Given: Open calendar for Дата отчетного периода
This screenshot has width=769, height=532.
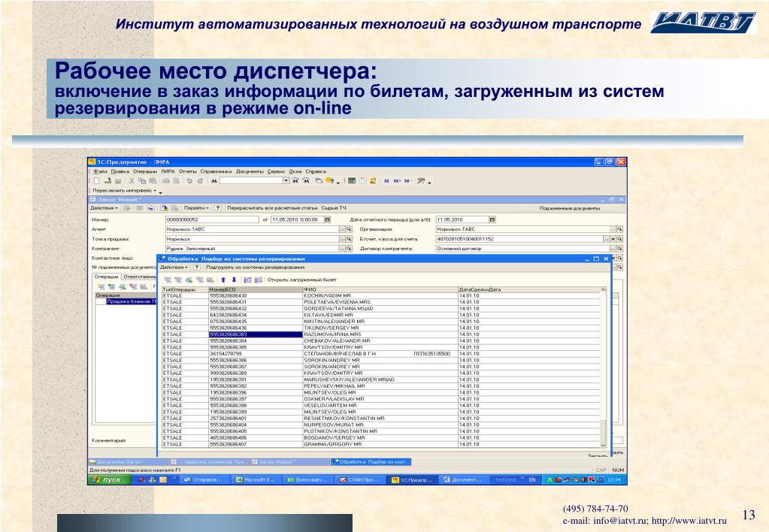Looking at the screenshot, I should pyautogui.click(x=492, y=219).
